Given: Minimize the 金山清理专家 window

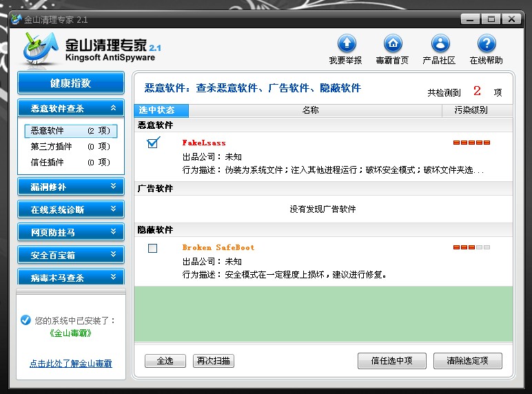Looking at the screenshot, I should (470, 19).
